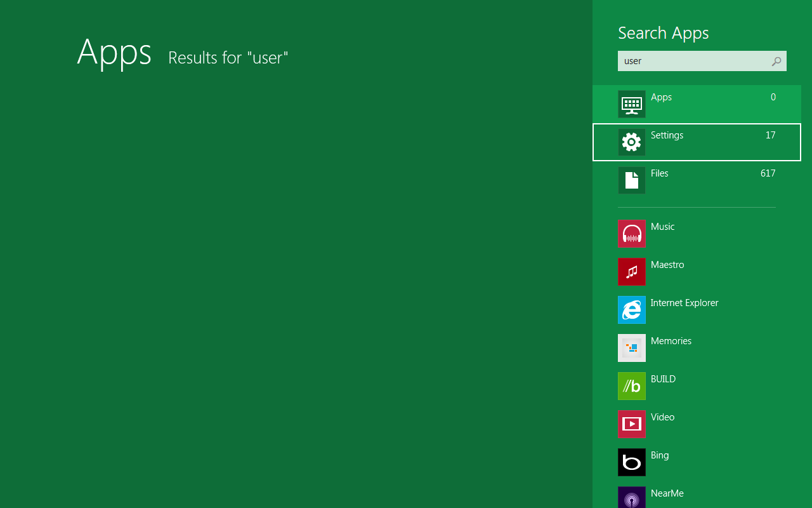
Task: Click the Results for "user" text
Action: tap(228, 58)
